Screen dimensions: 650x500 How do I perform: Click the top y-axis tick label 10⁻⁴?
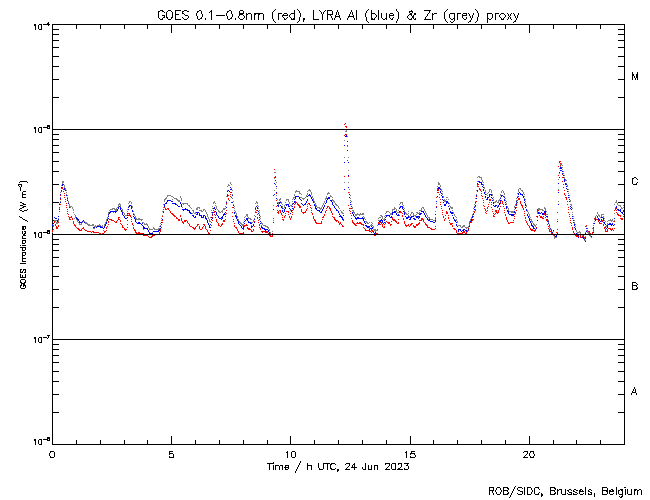click(40, 25)
